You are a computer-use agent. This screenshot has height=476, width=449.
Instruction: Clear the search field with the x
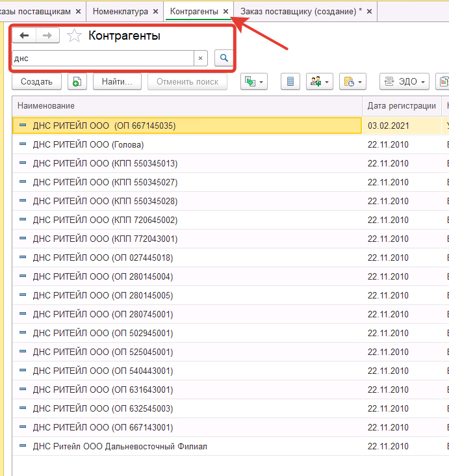pyautogui.click(x=200, y=59)
